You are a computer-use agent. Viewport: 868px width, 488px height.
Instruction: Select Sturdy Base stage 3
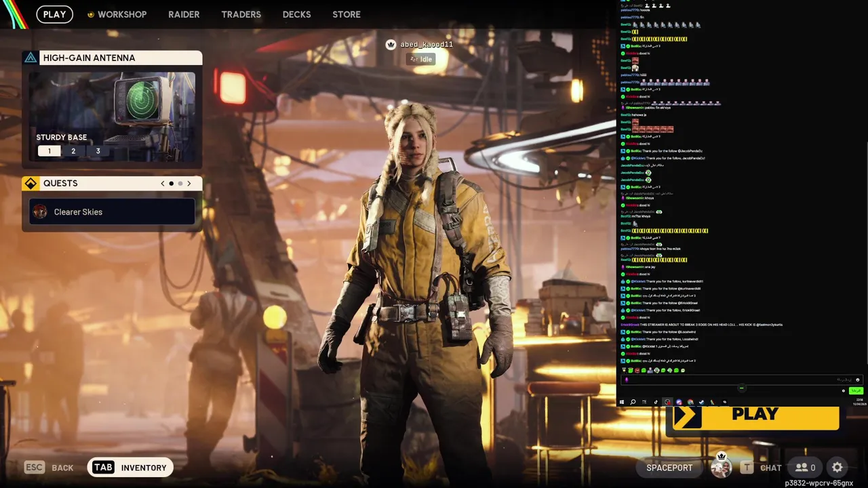[x=98, y=151]
